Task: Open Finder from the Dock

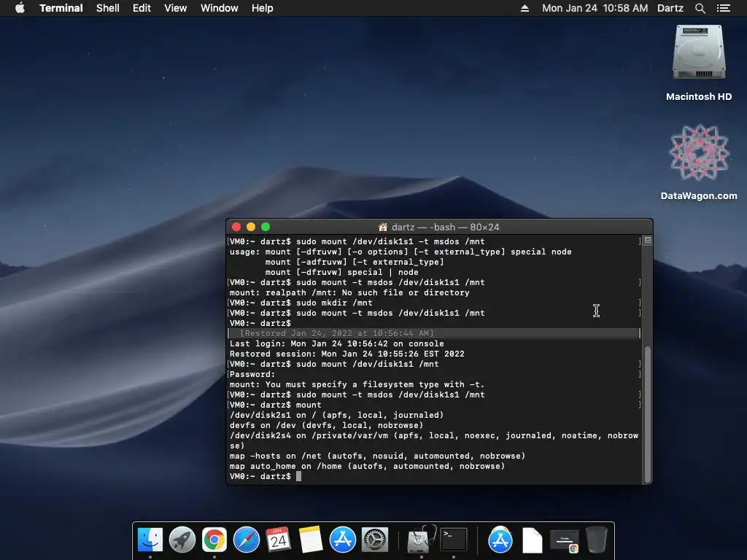Action: pos(150,540)
